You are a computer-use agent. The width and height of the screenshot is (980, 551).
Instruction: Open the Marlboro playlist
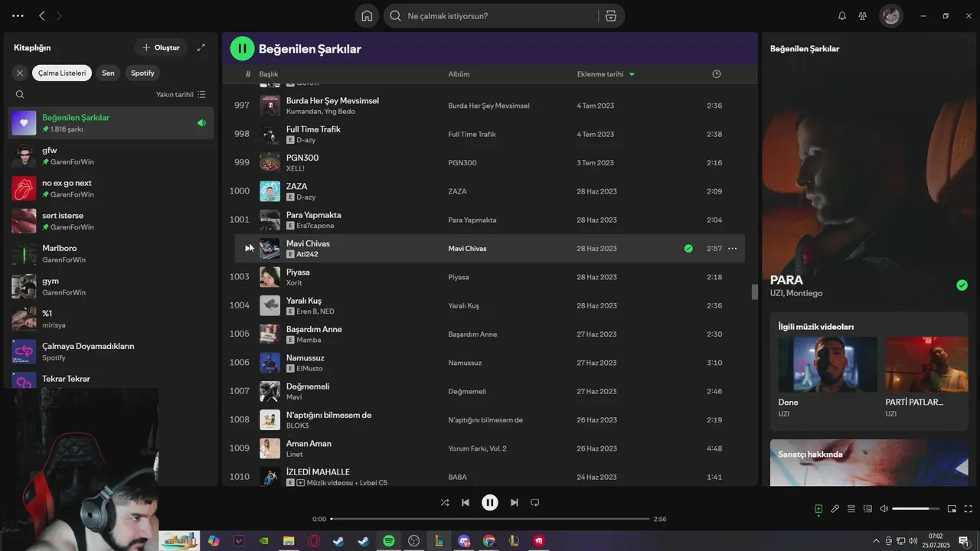[x=111, y=253]
